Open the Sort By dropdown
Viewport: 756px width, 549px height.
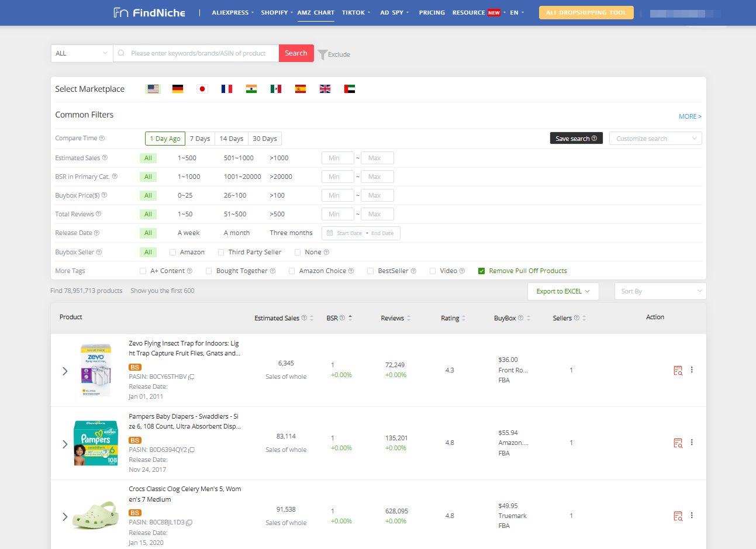(x=660, y=291)
